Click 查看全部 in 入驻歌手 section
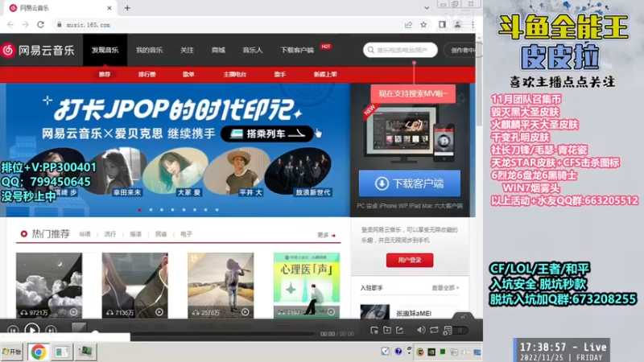The image size is (644, 362). click(445, 288)
